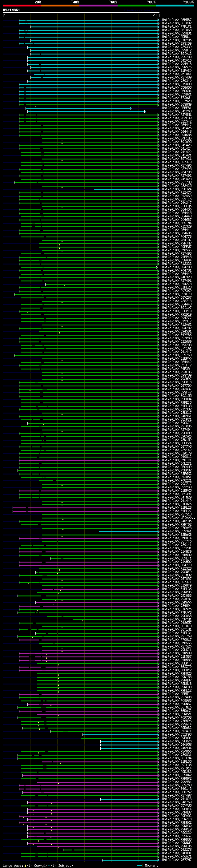Click the short cyan bar of Q39341
The height and width of the screenshot is (868, 197).
point(129,531)
